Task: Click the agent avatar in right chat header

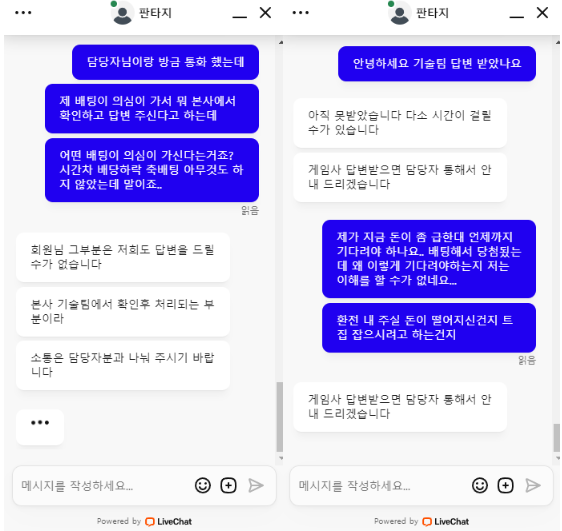Action: click(x=399, y=13)
